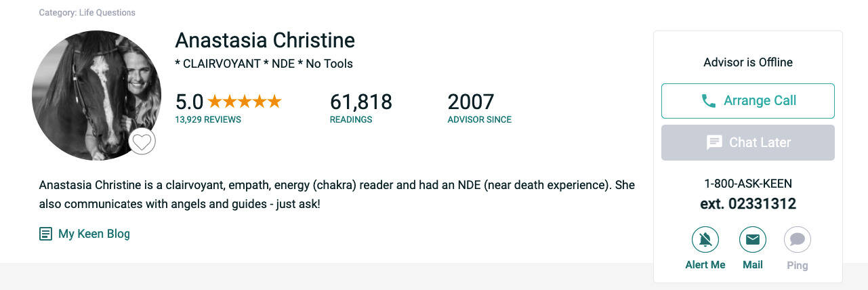Open the My Keen Blog link
This screenshot has height=290, width=868.
click(x=94, y=234)
